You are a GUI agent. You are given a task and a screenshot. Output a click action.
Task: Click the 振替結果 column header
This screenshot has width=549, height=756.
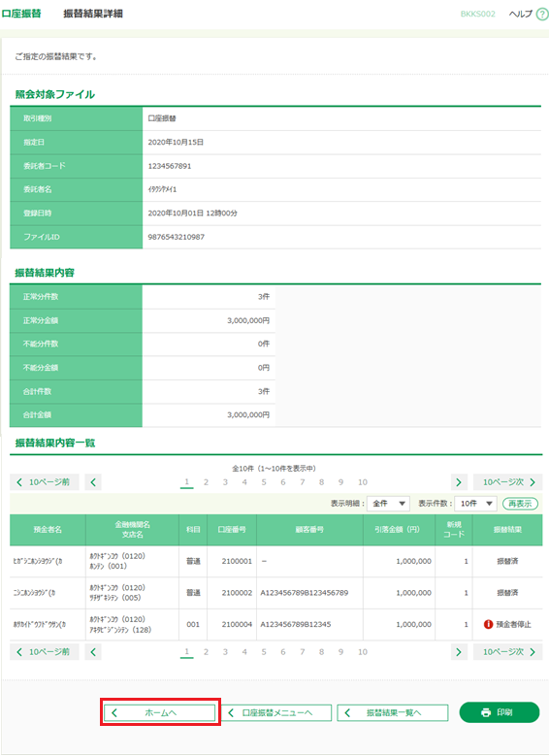click(x=507, y=530)
